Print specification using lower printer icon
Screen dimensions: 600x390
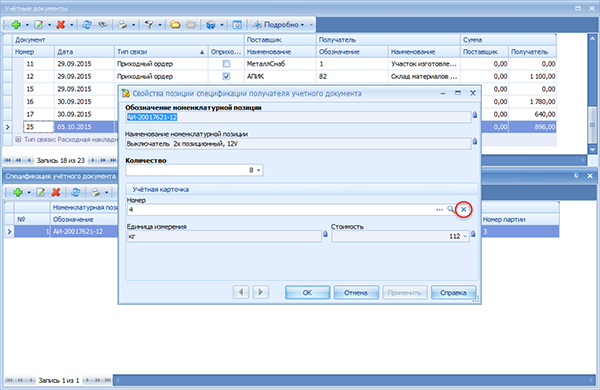click(x=95, y=193)
